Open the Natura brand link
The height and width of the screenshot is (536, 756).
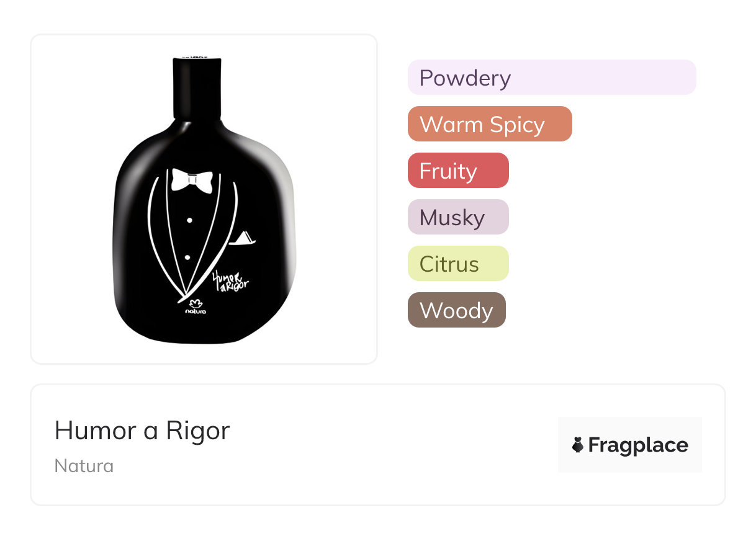[84, 466]
